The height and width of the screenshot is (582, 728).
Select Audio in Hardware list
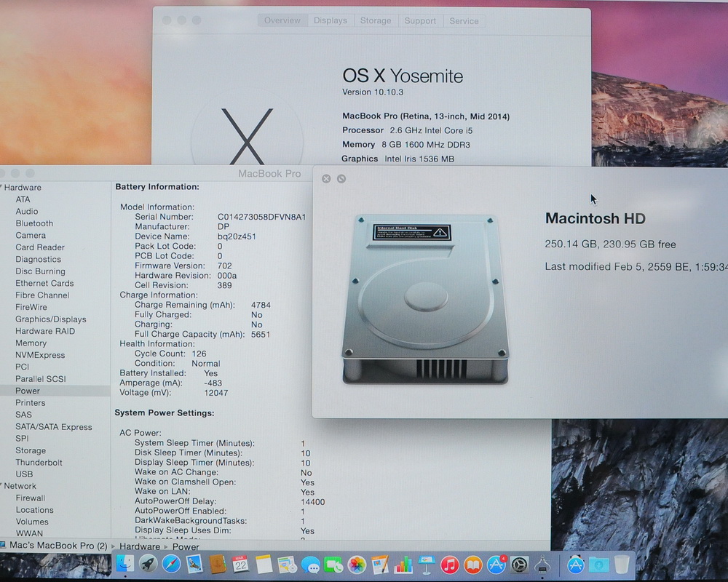click(26, 212)
